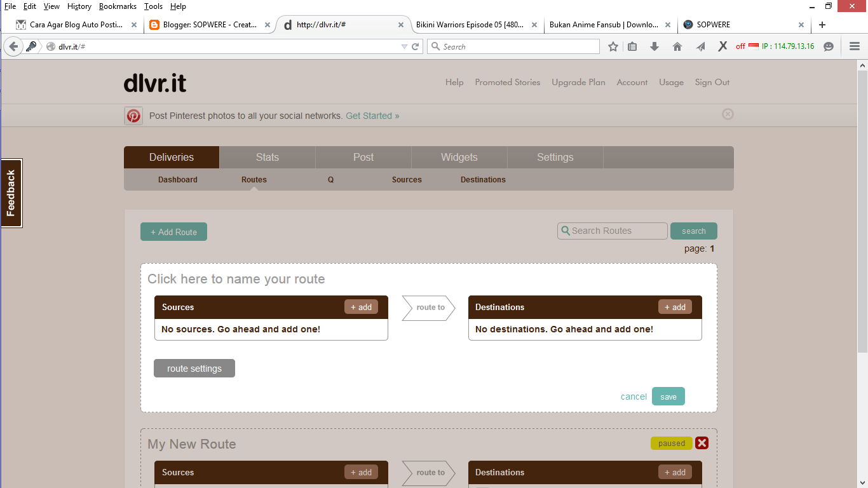Bookmark this page with the star icon
This screenshot has height=488, width=868.
coord(613,46)
